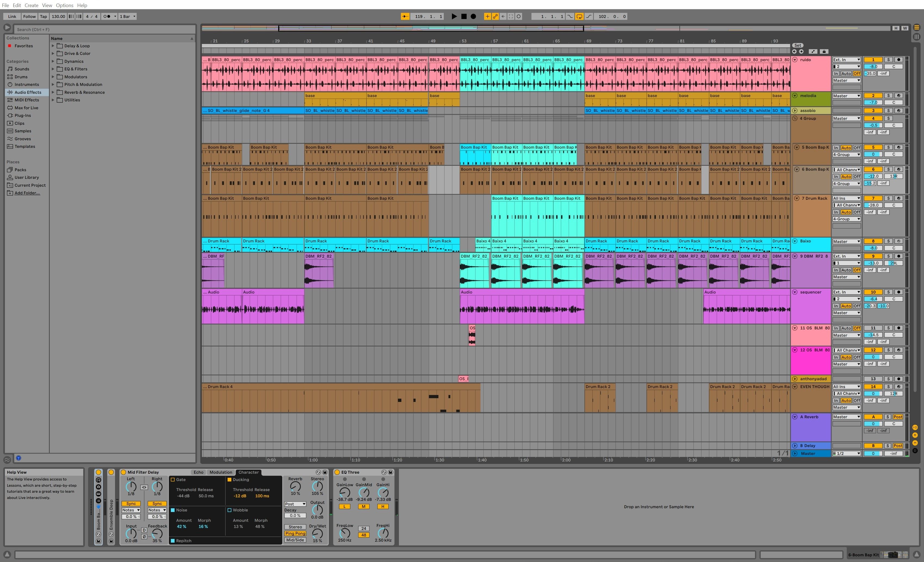
Task: Click into the browser search field
Action: click(105, 29)
